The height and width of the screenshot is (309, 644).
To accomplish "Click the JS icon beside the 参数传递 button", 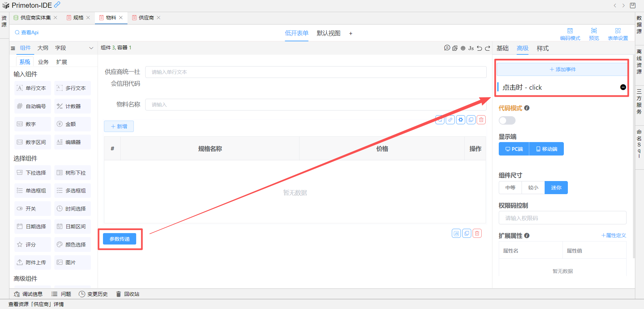I will click(x=456, y=233).
